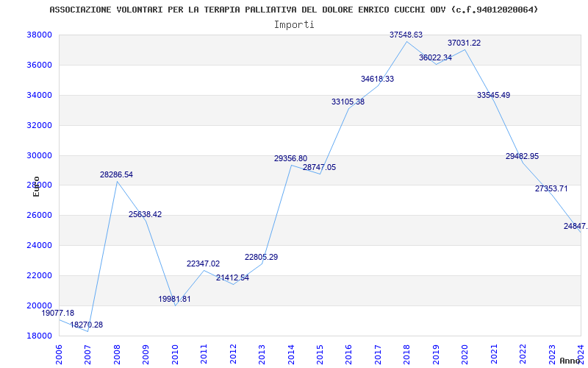
Task: Click the data value 28747.05
Action: 320,168
